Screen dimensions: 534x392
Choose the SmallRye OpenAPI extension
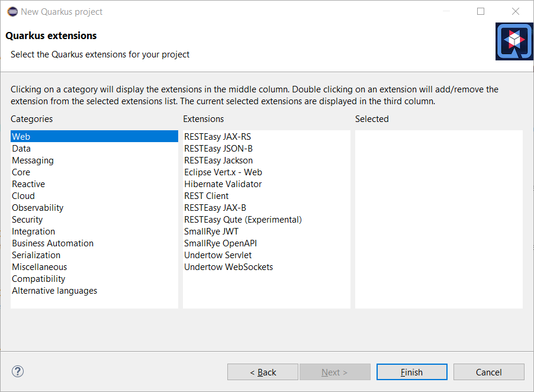click(220, 243)
